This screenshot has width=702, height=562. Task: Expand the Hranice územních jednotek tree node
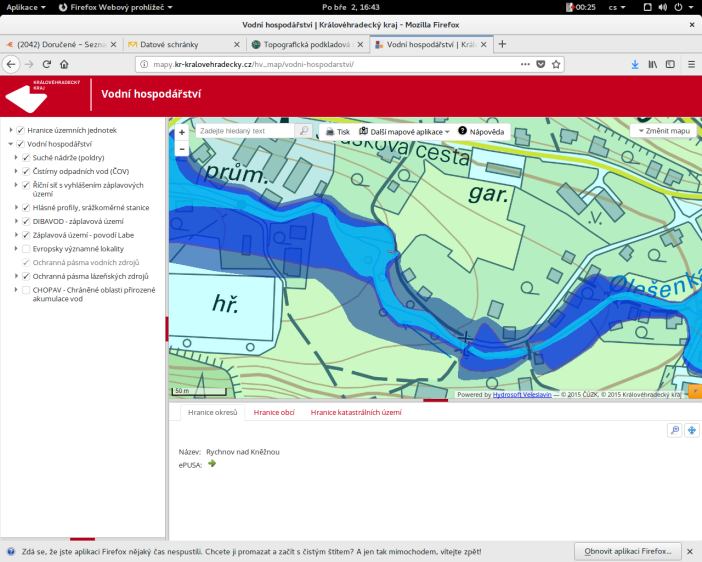(11, 130)
